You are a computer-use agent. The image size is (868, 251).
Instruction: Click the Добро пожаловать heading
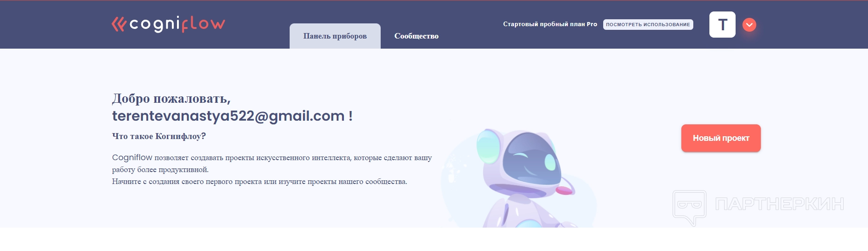point(171,99)
